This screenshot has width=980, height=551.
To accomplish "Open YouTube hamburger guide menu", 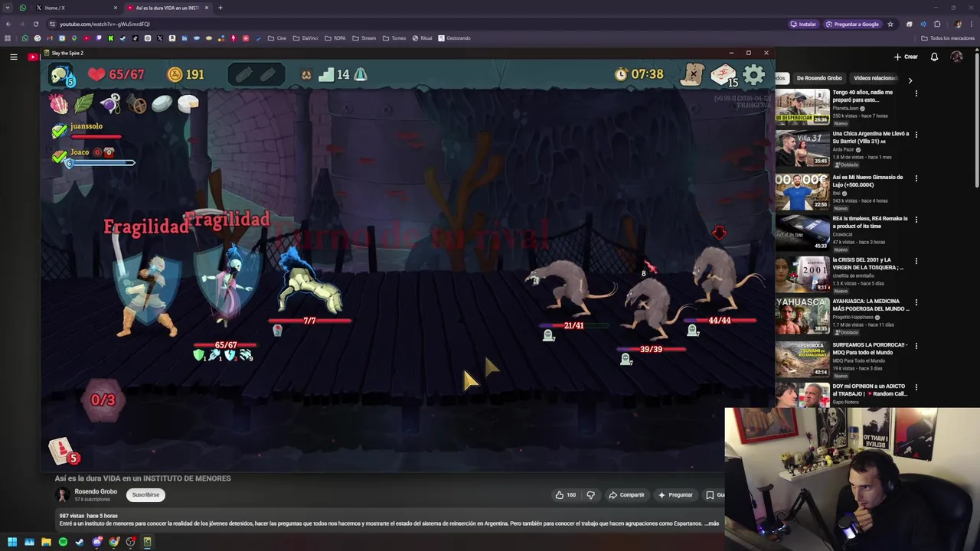I will (13, 57).
